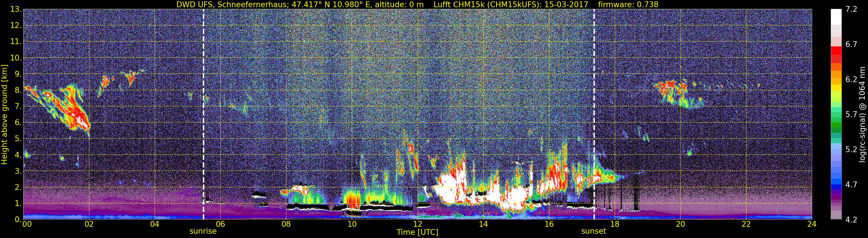868x238 pixels.
Task: Click the height axis tick label '6.'
Action: [x=18, y=123]
